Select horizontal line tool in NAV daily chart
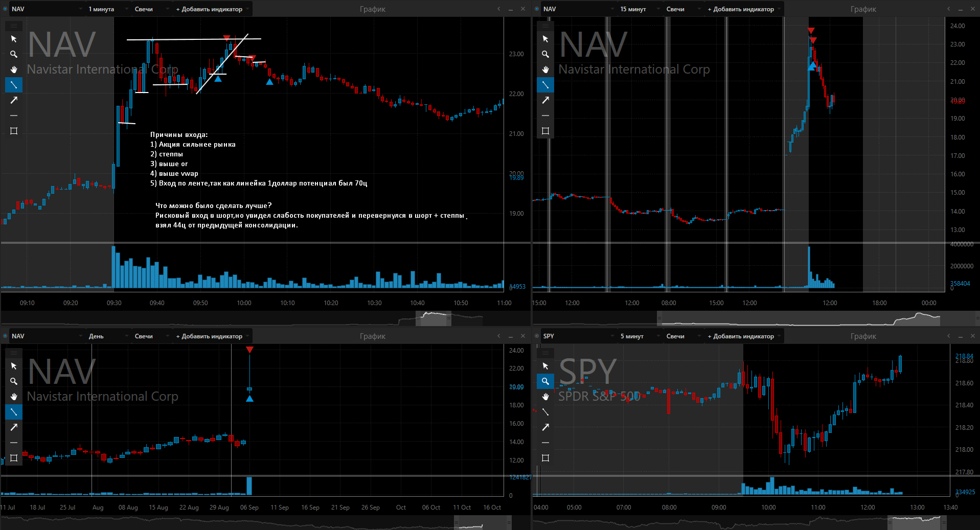 click(x=14, y=443)
